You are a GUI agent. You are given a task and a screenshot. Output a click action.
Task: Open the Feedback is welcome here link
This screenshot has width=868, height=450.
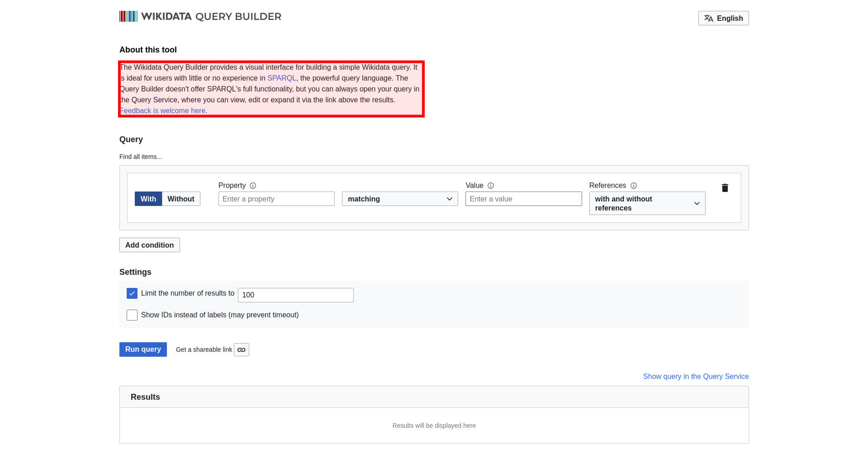162,111
